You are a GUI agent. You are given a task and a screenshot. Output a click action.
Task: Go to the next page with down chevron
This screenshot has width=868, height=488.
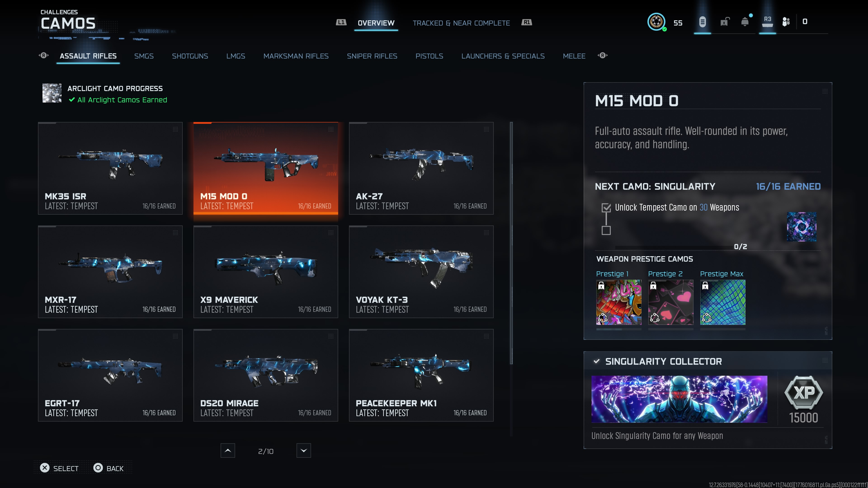coord(304,451)
